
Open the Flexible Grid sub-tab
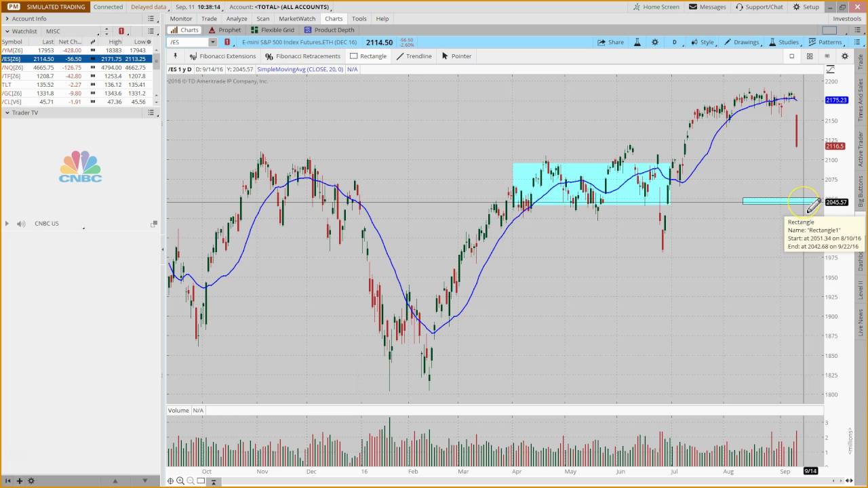[273, 30]
